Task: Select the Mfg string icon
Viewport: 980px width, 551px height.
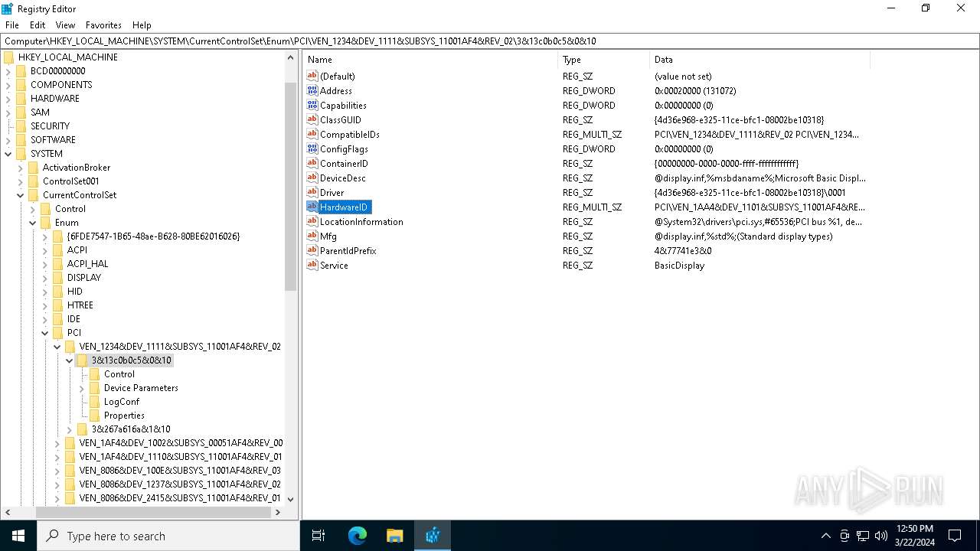Action: (312, 236)
